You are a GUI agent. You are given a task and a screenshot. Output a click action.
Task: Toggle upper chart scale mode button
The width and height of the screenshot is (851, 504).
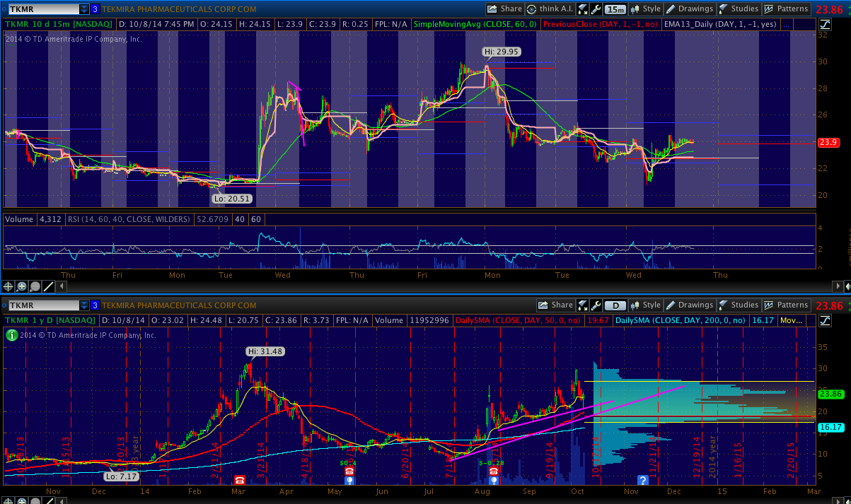pos(826,24)
